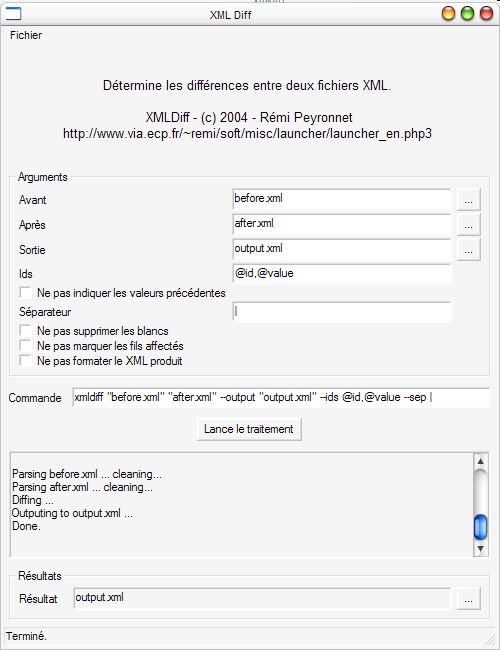Enable Ne pas marquer les fils affectés
This screenshot has height=650, width=500.
25,346
